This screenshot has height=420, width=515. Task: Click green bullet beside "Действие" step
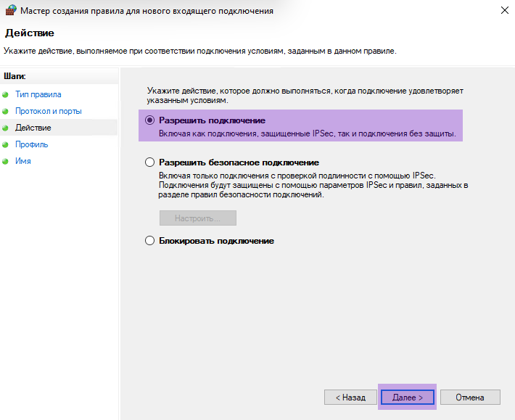[x=5, y=128]
